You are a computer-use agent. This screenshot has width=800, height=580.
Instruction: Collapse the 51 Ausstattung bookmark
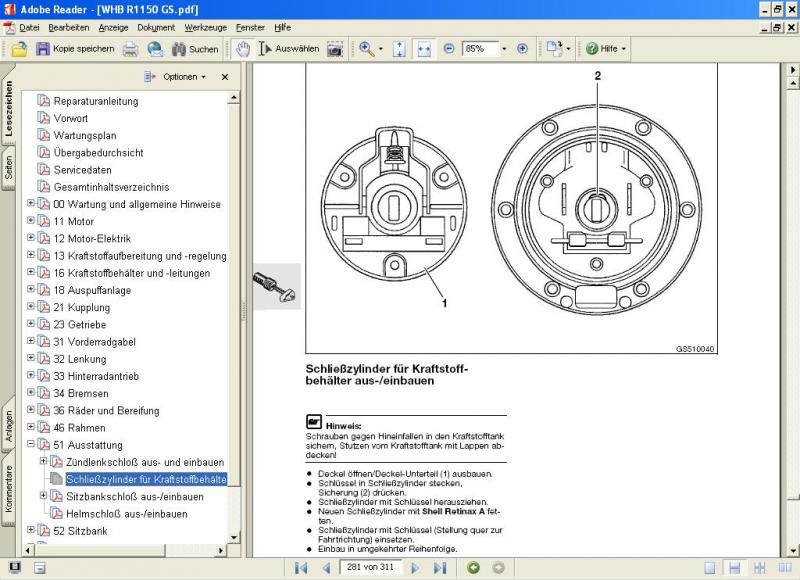tap(31, 445)
